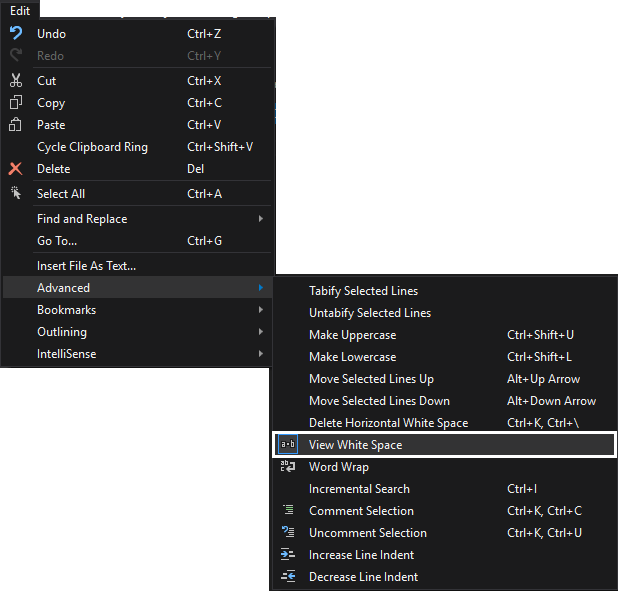Select Make Uppercase menu entry
The height and width of the screenshot is (591, 618).
click(x=352, y=335)
